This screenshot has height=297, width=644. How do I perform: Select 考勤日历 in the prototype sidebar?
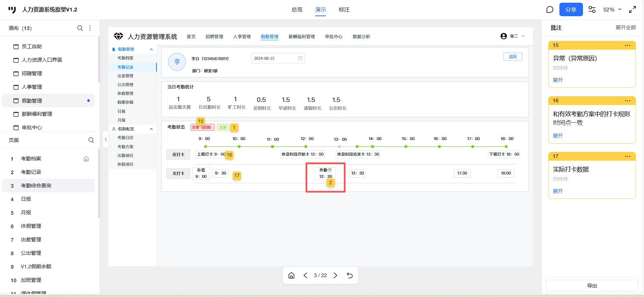(x=125, y=138)
